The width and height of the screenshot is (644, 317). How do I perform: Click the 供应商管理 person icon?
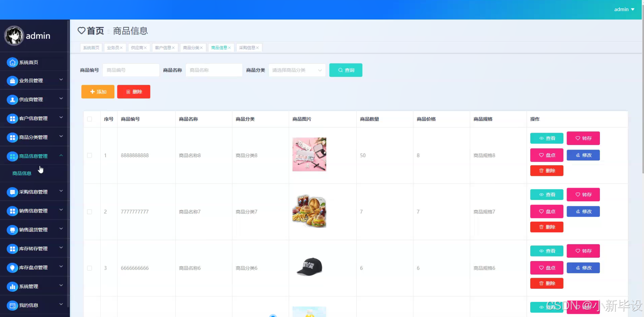coord(12,100)
